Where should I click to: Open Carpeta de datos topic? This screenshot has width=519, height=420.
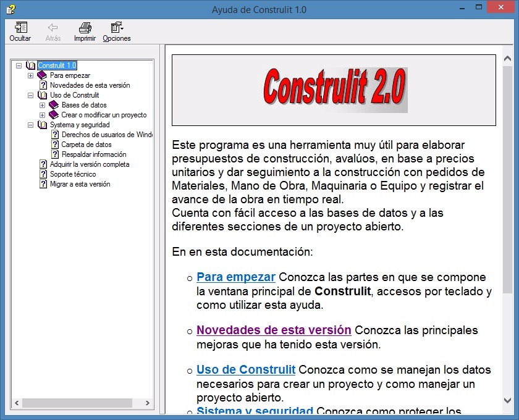(86, 145)
